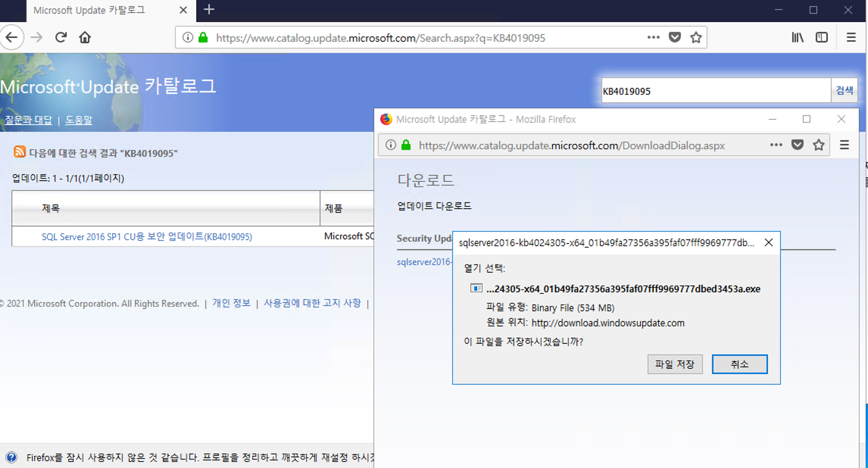Click the 검색 search button
Screen dimensions: 868x468
(844, 90)
